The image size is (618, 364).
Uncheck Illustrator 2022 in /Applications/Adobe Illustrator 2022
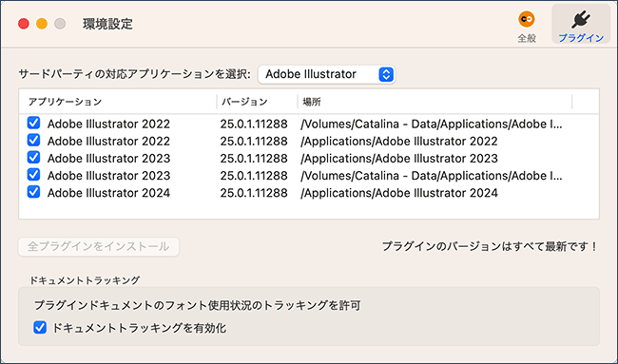[x=33, y=141]
